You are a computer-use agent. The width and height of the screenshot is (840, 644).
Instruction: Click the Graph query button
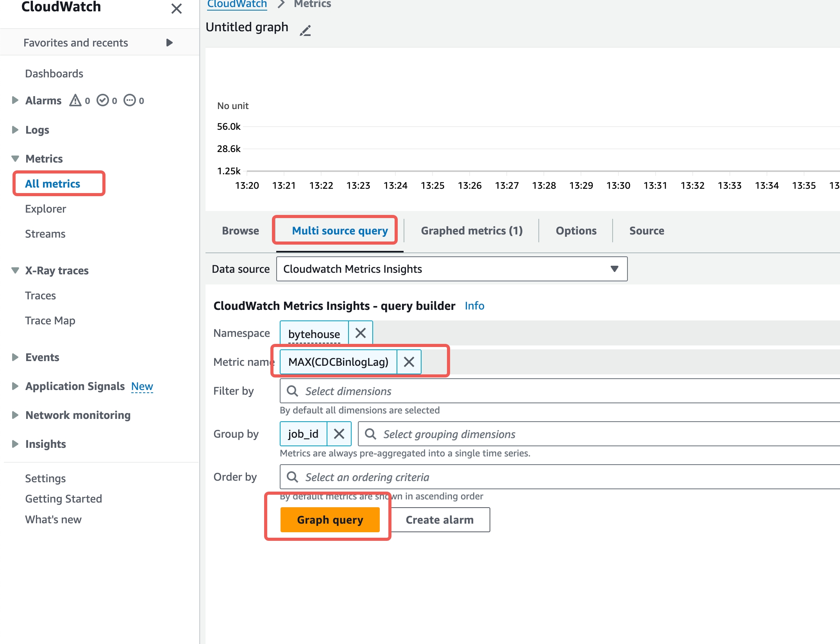coord(330,520)
